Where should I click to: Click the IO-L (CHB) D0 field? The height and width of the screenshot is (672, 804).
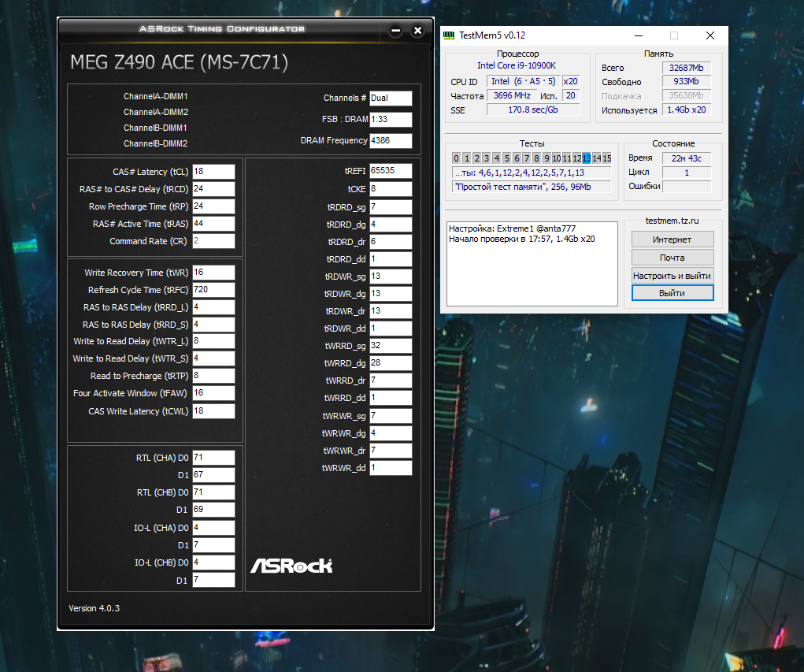click(x=214, y=562)
